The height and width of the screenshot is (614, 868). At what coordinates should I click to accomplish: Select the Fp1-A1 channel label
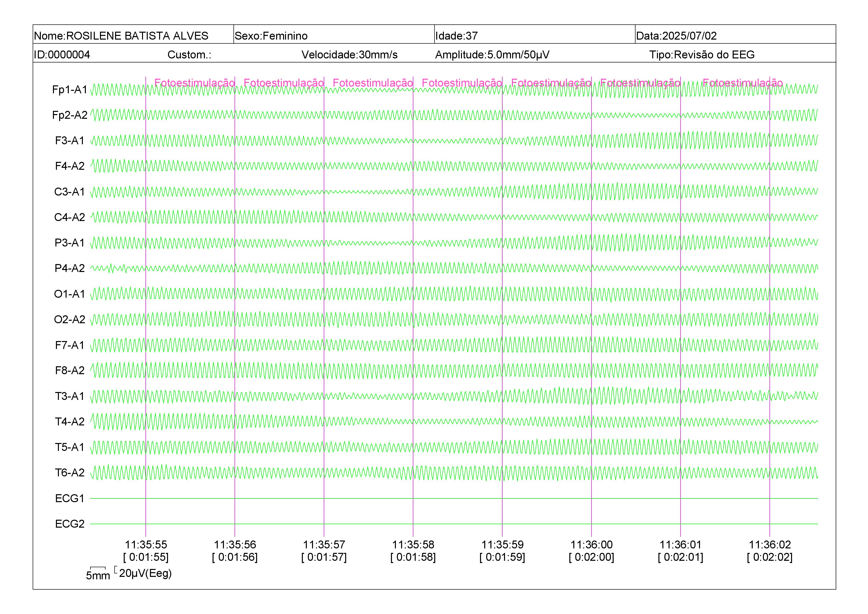(70, 90)
